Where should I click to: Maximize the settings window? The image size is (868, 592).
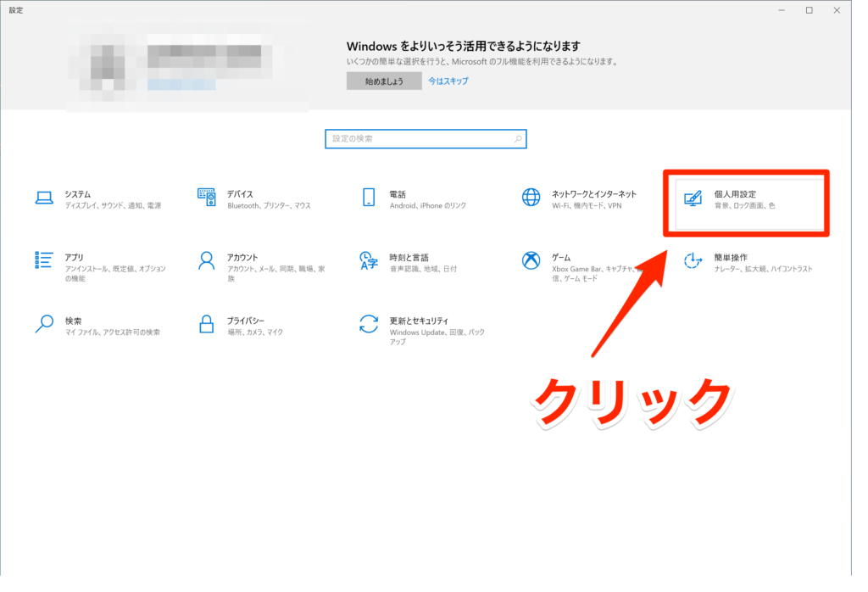coord(809,10)
